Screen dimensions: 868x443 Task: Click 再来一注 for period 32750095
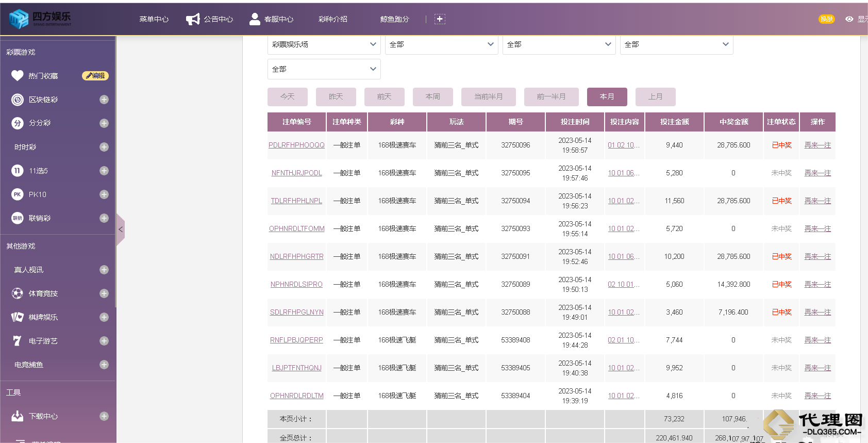coord(817,173)
